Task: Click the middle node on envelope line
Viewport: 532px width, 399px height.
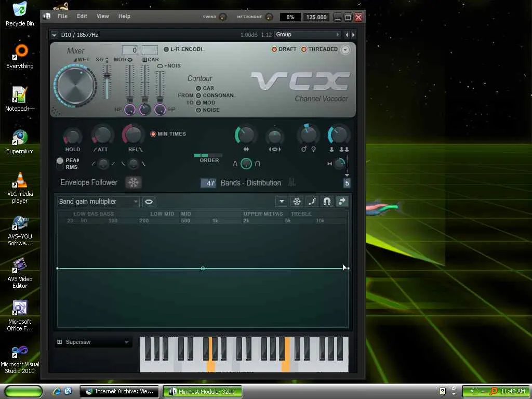Action: pyautogui.click(x=203, y=269)
